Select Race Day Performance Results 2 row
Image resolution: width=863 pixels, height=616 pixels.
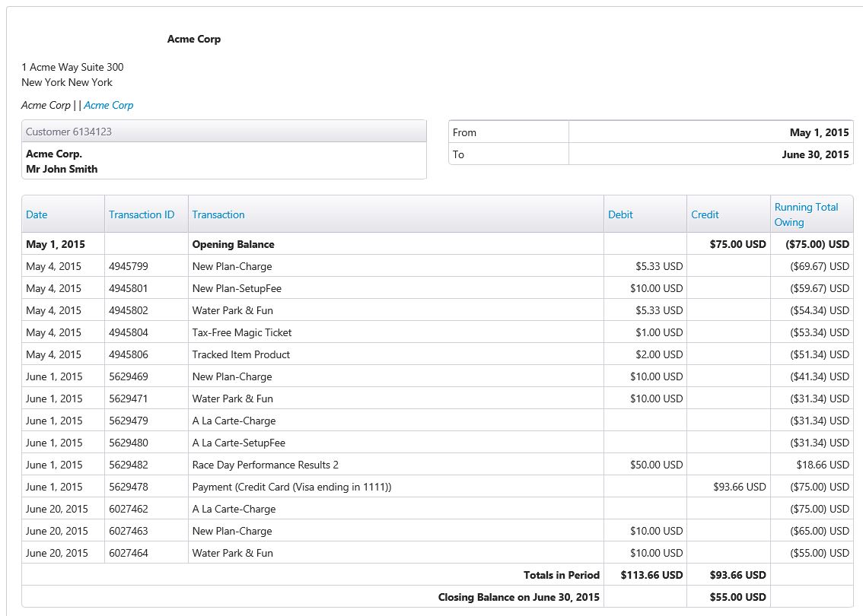tap(438, 465)
